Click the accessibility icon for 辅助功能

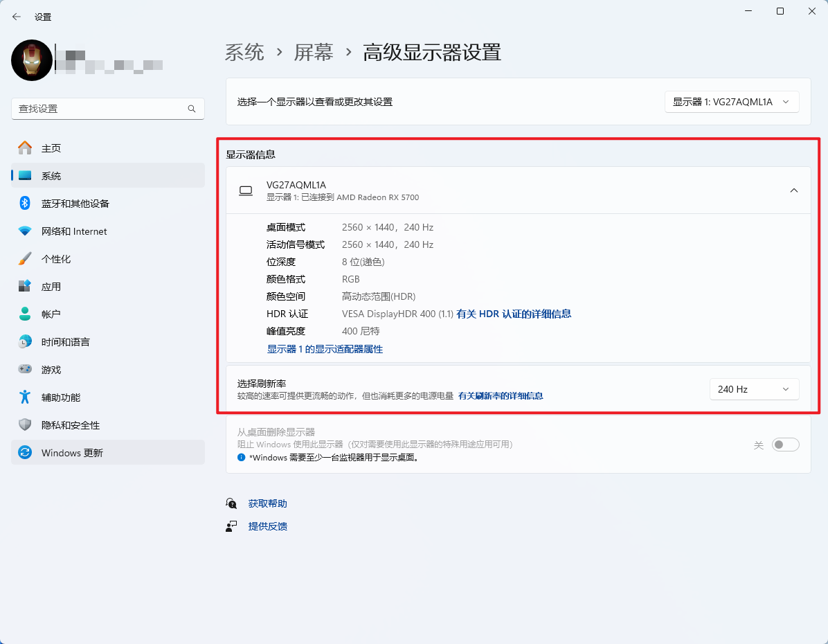pos(25,397)
